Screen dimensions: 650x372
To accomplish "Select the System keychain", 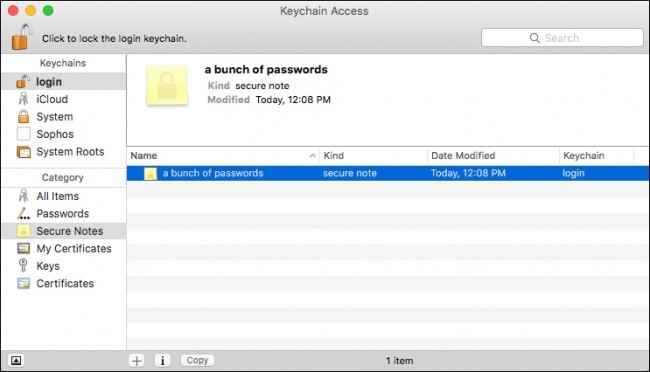I will tap(63, 117).
